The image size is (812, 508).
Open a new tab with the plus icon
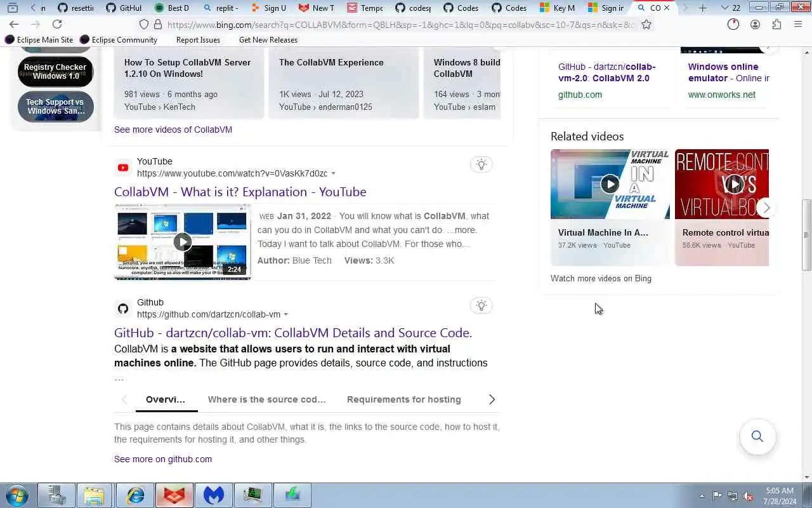703,8
